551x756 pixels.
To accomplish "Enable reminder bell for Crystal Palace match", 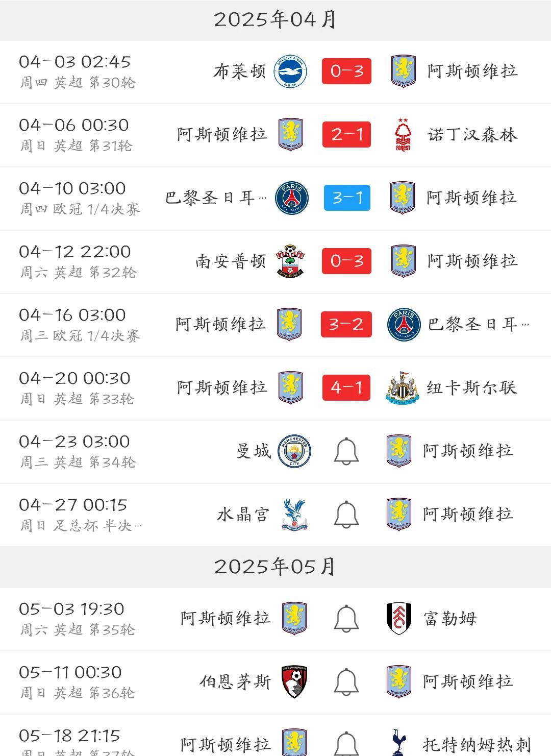I will coord(346,515).
